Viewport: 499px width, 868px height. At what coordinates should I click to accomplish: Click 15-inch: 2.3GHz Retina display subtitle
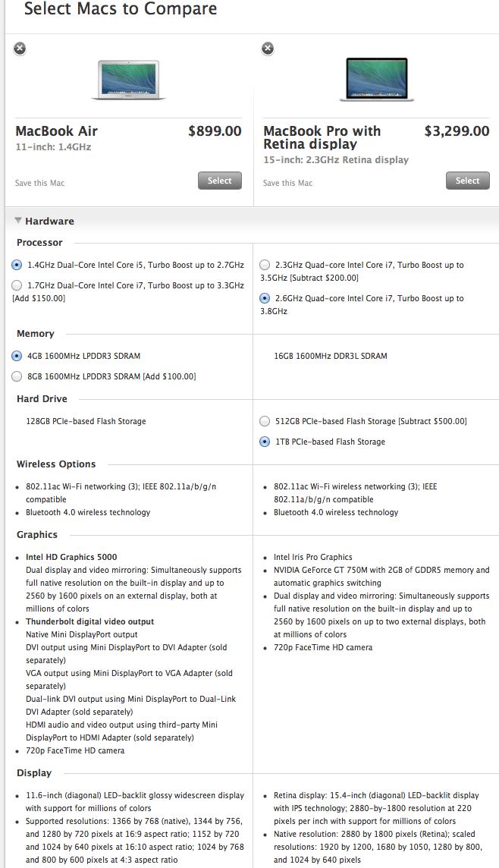coord(336,160)
